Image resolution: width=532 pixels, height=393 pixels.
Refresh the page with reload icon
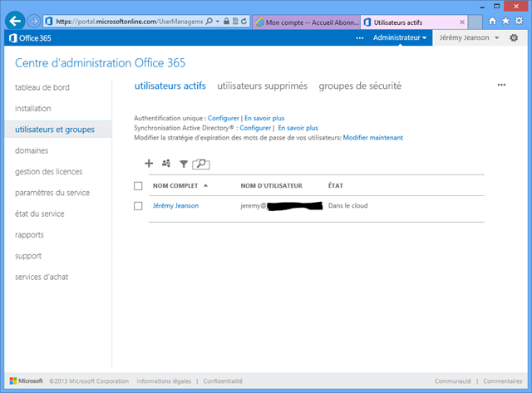tap(244, 22)
